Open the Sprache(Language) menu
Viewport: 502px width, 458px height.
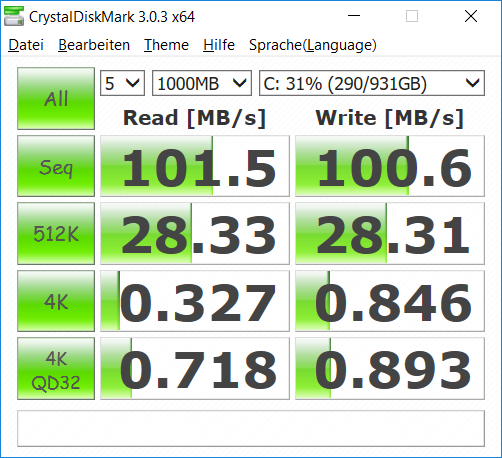tap(313, 45)
